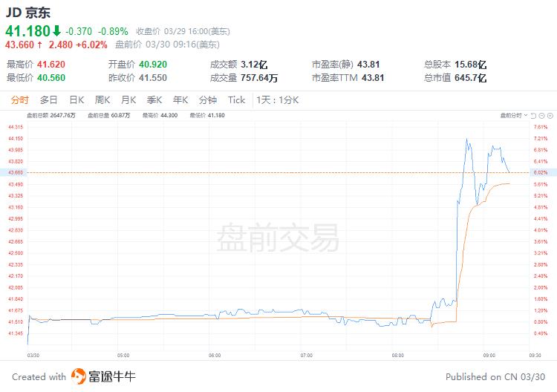Click the chart header 最高价 44.300
The image size is (557, 392).
[160, 115]
